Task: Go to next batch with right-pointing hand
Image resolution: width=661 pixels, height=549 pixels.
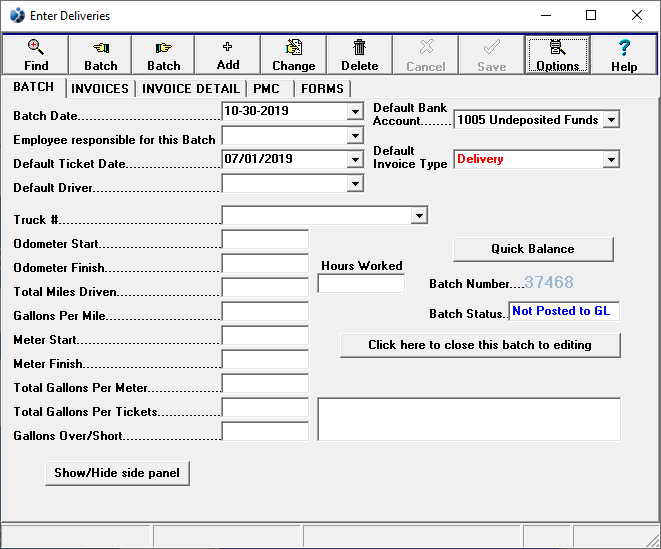Action: pos(164,54)
